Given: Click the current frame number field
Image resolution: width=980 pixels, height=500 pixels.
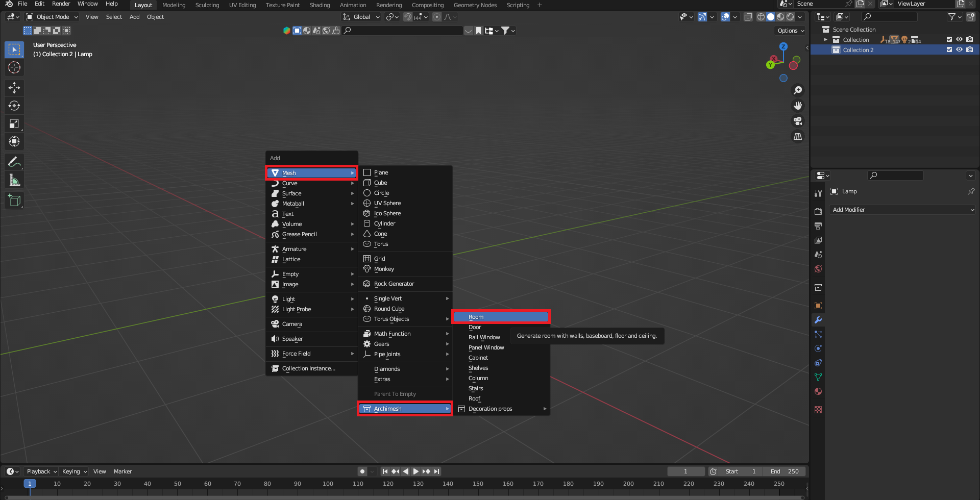Looking at the screenshot, I should tap(685, 471).
